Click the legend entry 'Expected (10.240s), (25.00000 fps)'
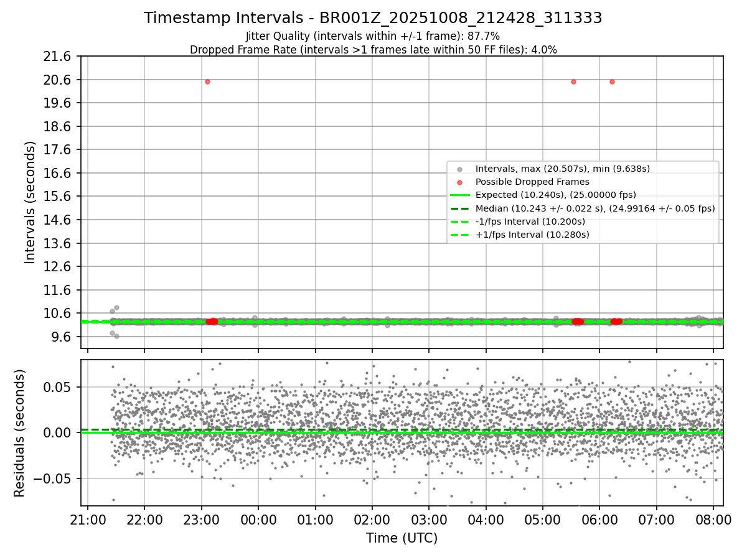 click(556, 195)
